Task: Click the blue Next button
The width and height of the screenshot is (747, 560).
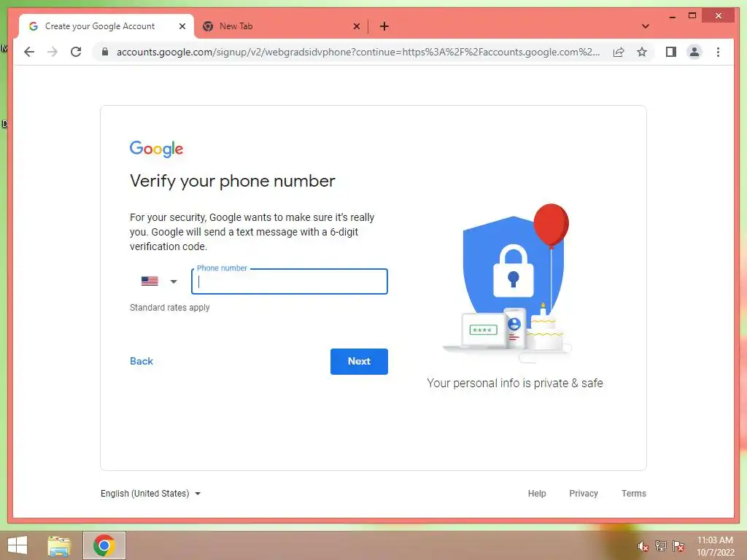Action: coord(359,362)
